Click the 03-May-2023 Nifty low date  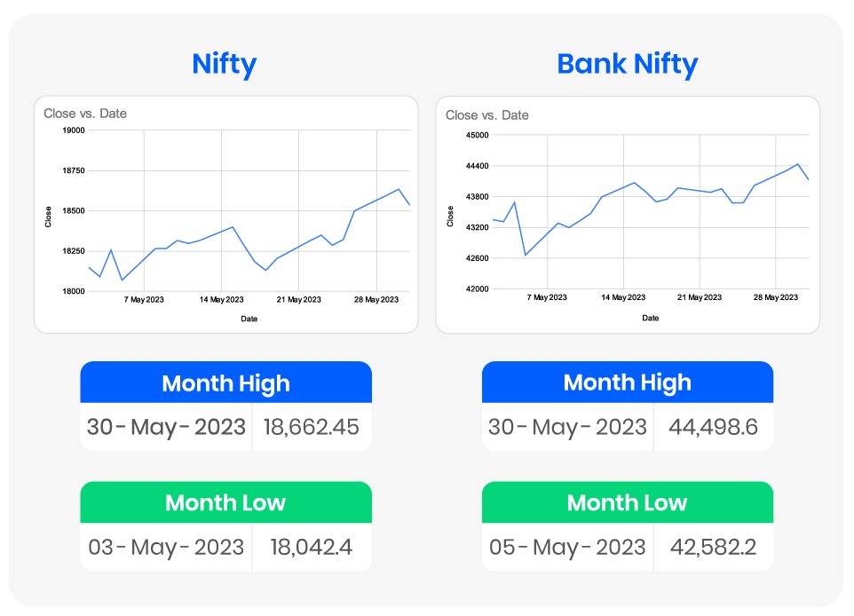click(166, 547)
